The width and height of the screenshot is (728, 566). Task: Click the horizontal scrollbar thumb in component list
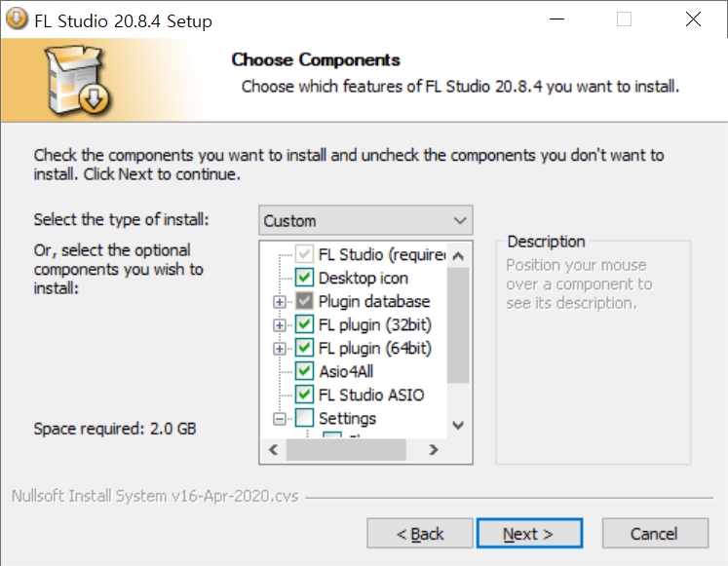tap(346, 449)
